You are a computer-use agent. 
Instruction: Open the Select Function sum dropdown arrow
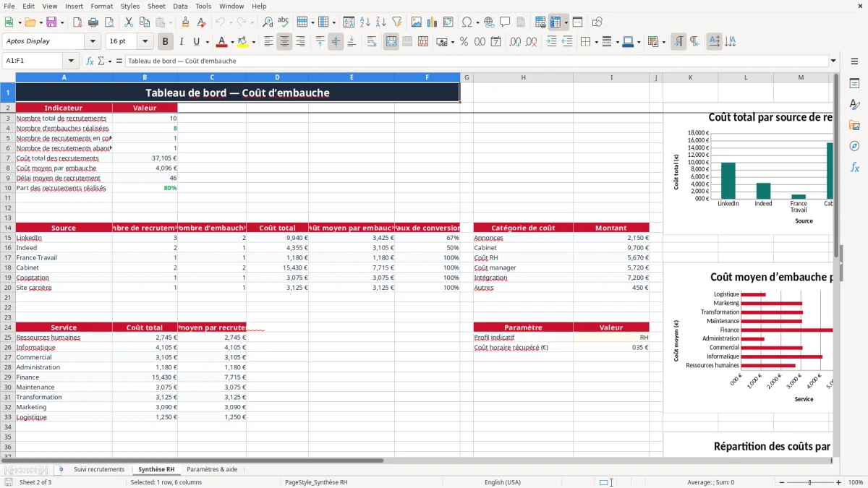tap(110, 61)
